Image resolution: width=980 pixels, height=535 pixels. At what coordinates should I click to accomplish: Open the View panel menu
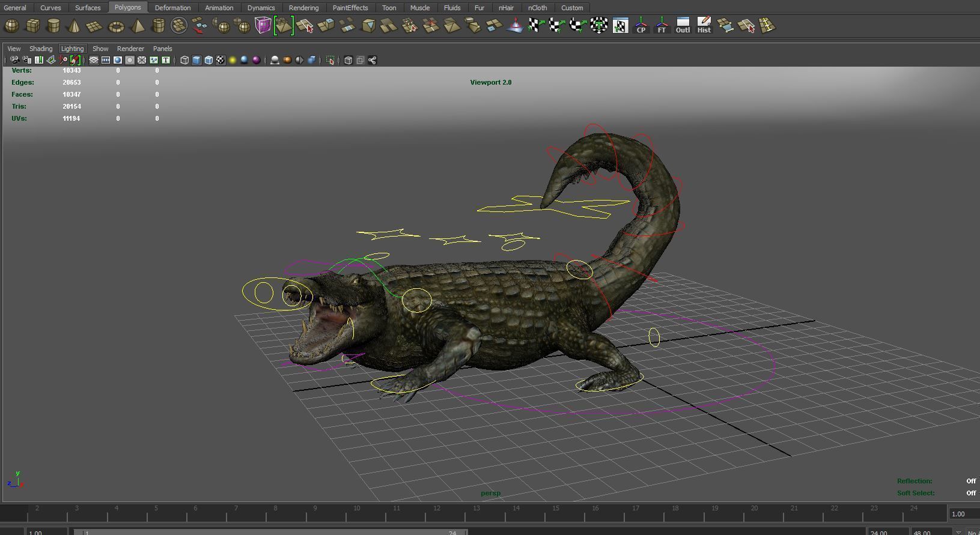14,49
